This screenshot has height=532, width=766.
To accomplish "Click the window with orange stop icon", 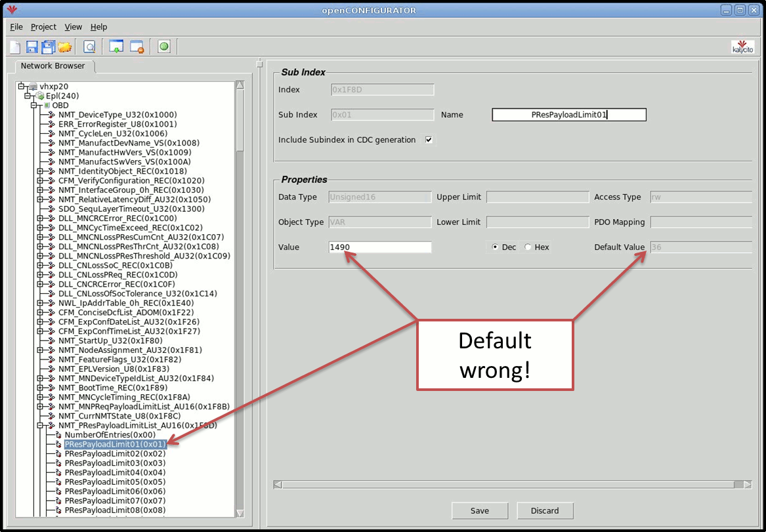I will pyautogui.click(x=137, y=47).
